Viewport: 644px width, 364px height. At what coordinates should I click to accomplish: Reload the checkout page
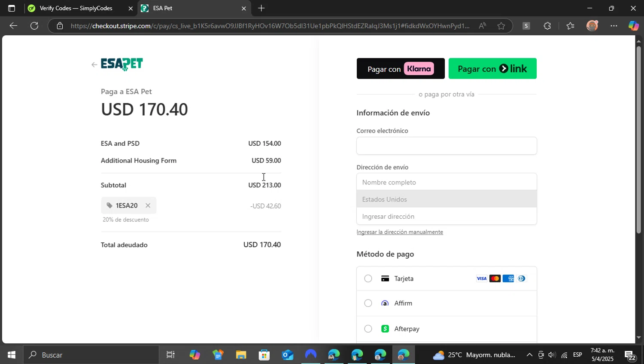(34, 26)
